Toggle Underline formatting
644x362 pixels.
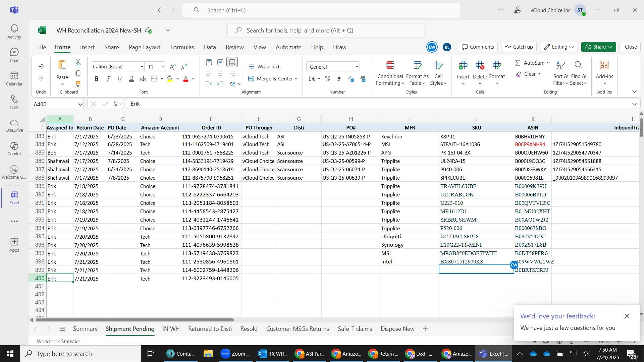(x=120, y=79)
